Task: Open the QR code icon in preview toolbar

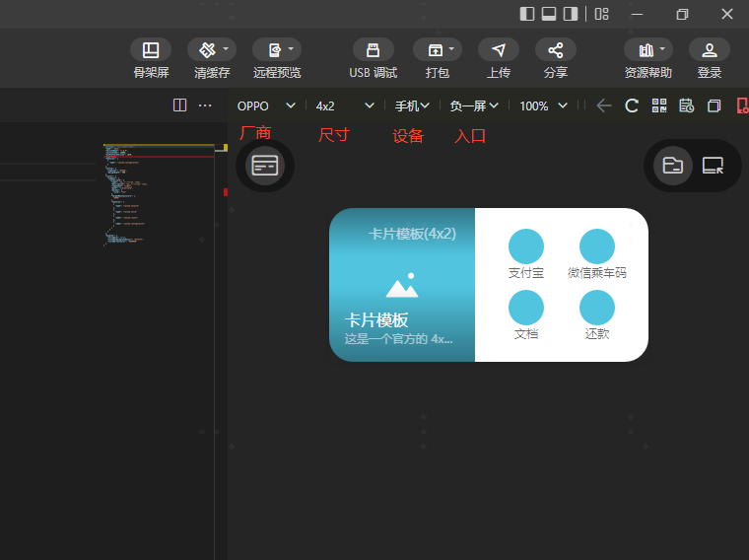Action: point(659,105)
